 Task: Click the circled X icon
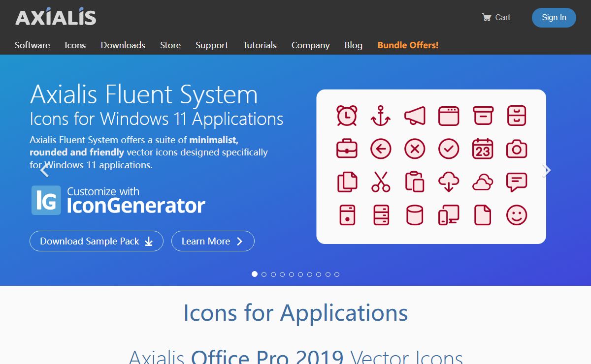coord(415,149)
